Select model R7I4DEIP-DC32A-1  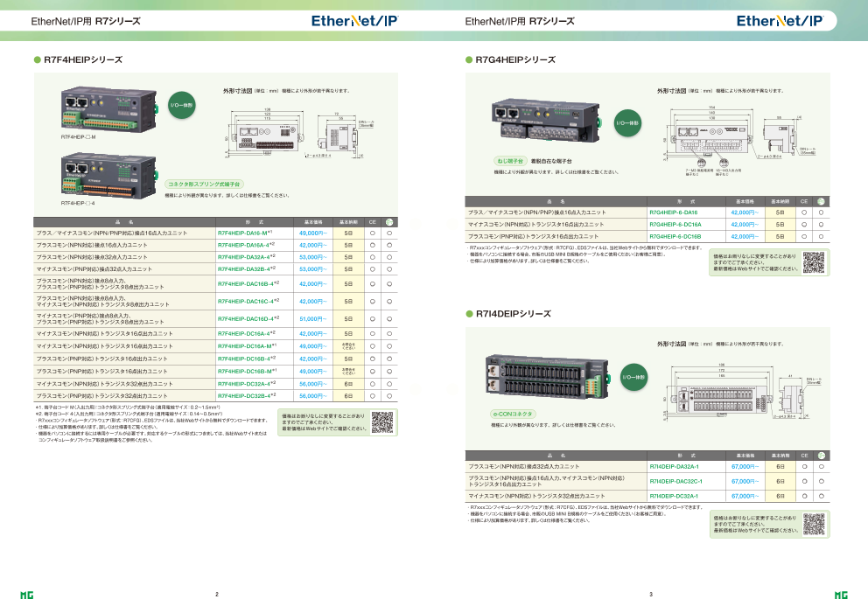tap(674, 496)
